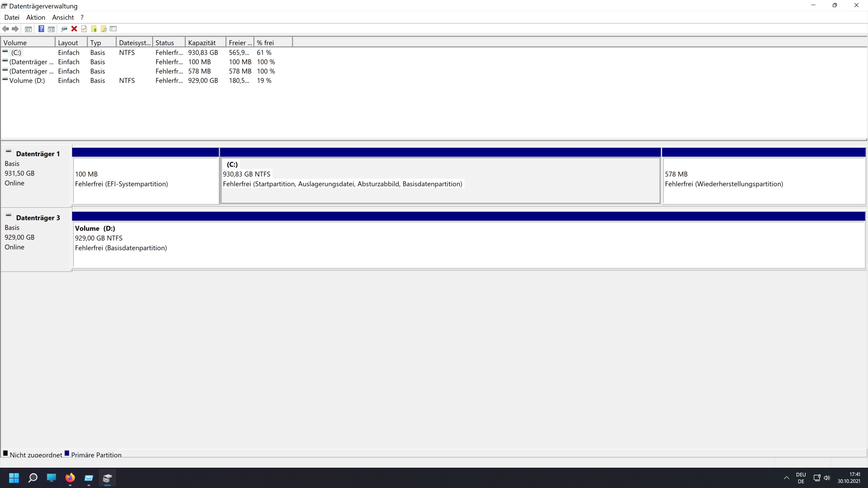Click the Properties checkmark document icon
The height and width of the screenshot is (488, 868).
point(84,29)
